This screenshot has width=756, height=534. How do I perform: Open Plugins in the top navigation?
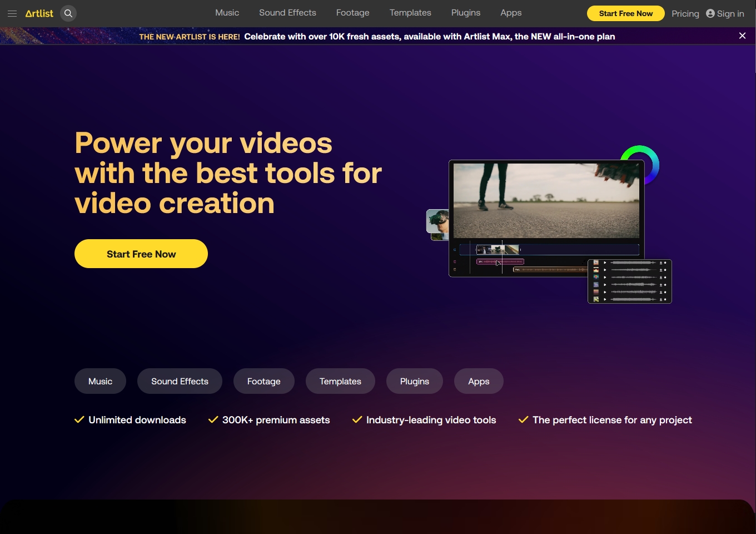(x=466, y=13)
